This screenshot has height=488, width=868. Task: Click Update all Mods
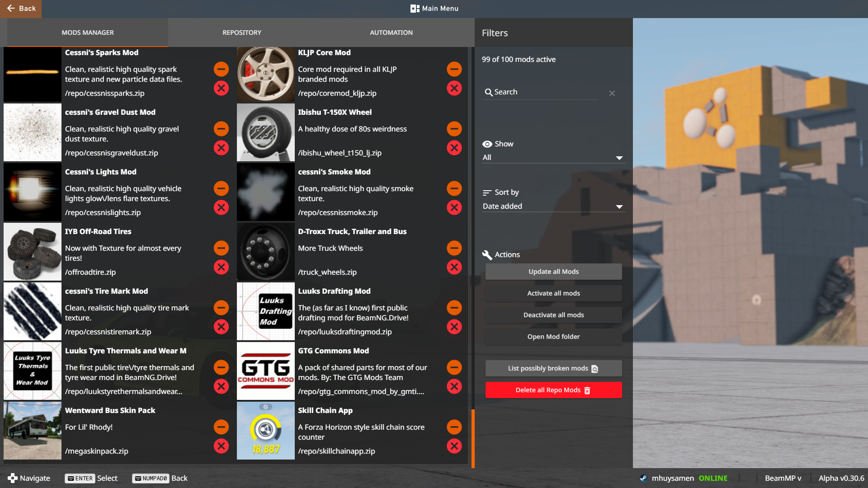(553, 272)
